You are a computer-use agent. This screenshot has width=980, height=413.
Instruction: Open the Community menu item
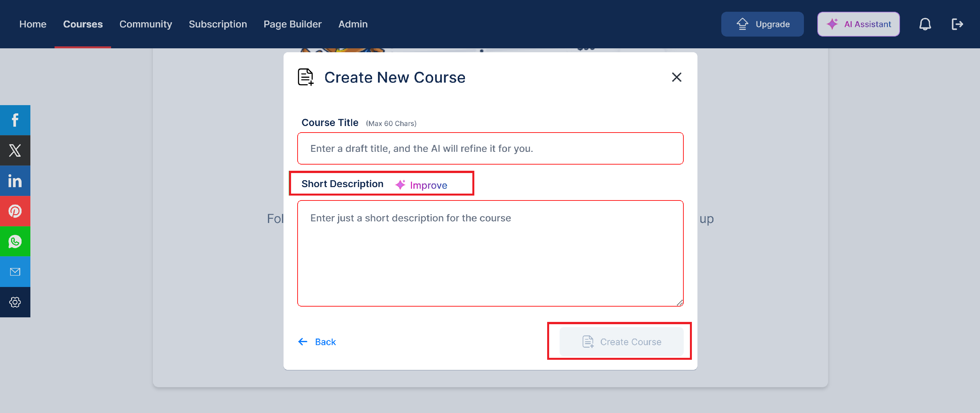click(146, 24)
